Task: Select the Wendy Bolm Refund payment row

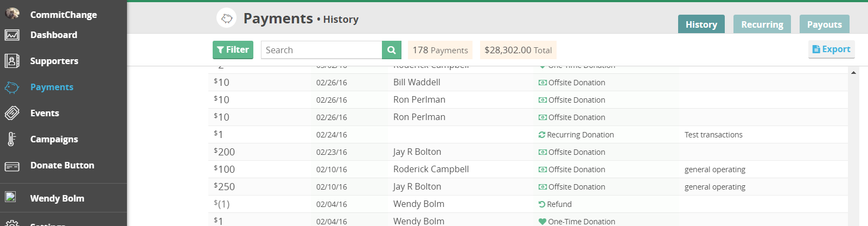Action: (418, 204)
